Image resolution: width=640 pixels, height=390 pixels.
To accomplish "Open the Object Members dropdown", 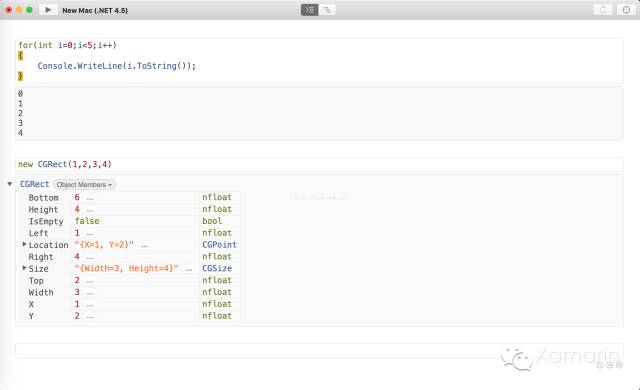I will pos(84,185).
